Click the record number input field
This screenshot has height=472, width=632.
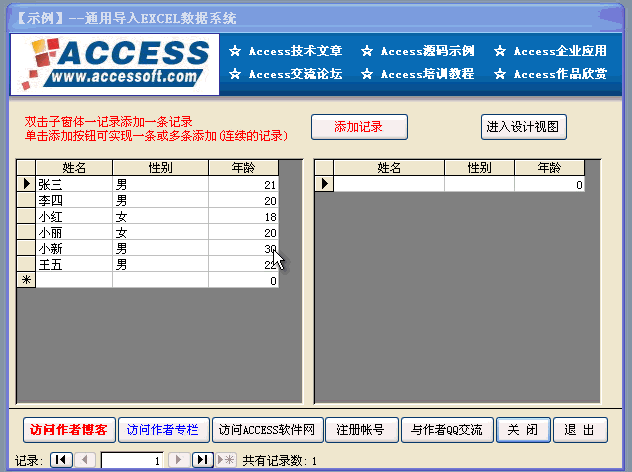pos(132,460)
